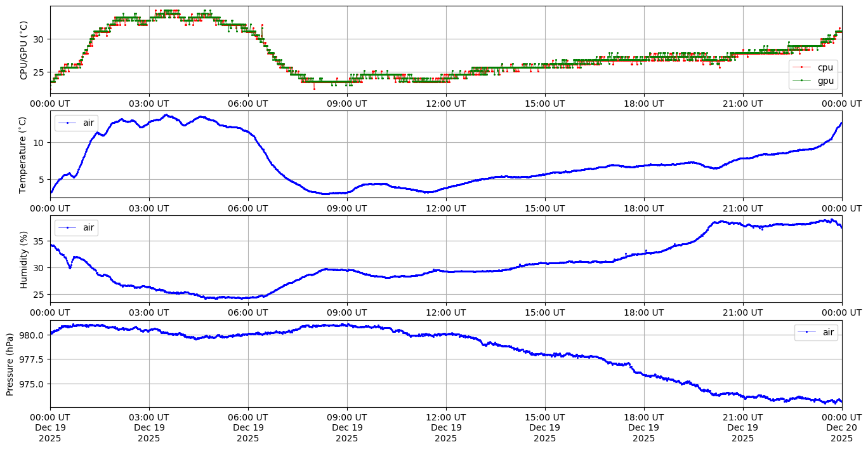Click the 977.5 pressure axis tick label
Image resolution: width=868 pixels, height=449 pixels.
coord(32,359)
